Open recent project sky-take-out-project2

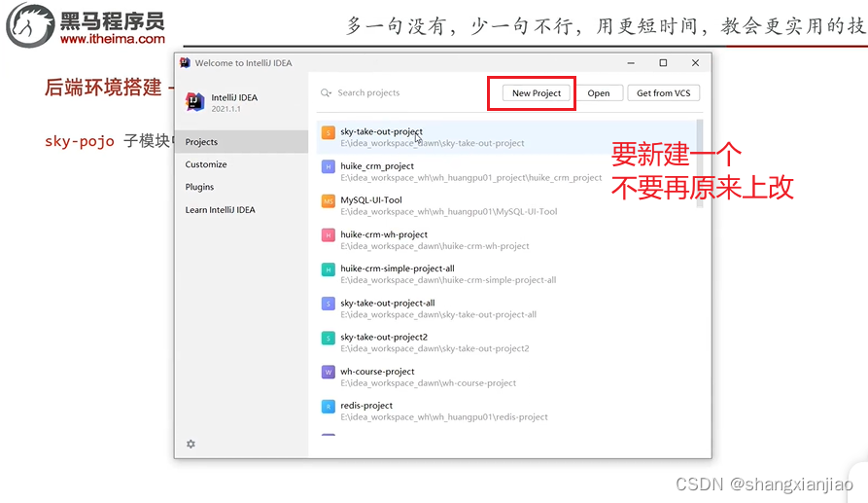click(x=506, y=342)
